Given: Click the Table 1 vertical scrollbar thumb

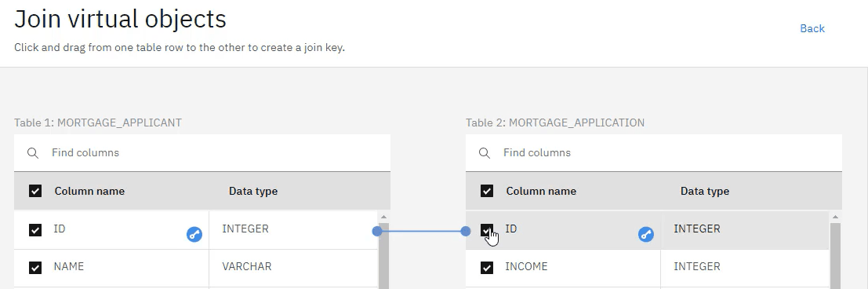Looking at the screenshot, I should coord(383,256).
